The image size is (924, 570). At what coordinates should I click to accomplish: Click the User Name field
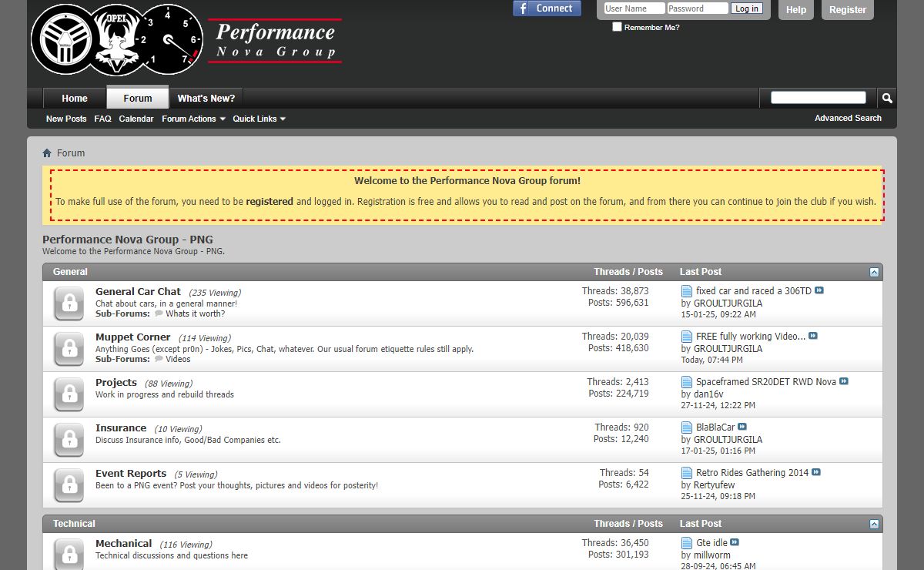point(634,8)
